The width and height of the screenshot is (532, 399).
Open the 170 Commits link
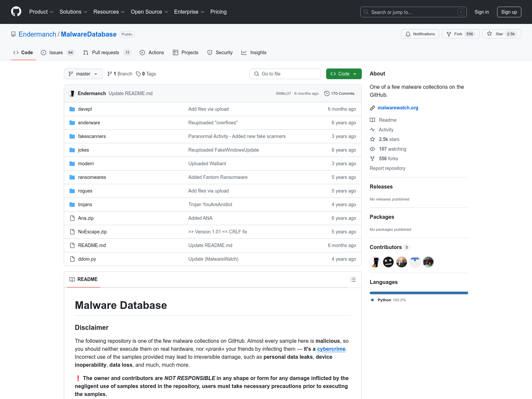tap(339, 93)
